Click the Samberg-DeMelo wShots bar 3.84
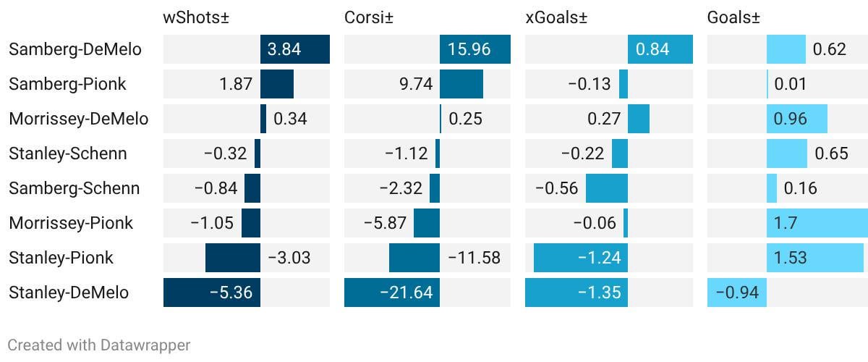Image resolution: width=868 pixels, height=362 pixels. (x=295, y=49)
